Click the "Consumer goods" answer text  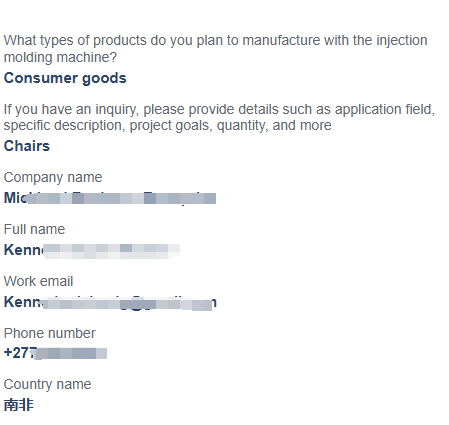point(65,78)
